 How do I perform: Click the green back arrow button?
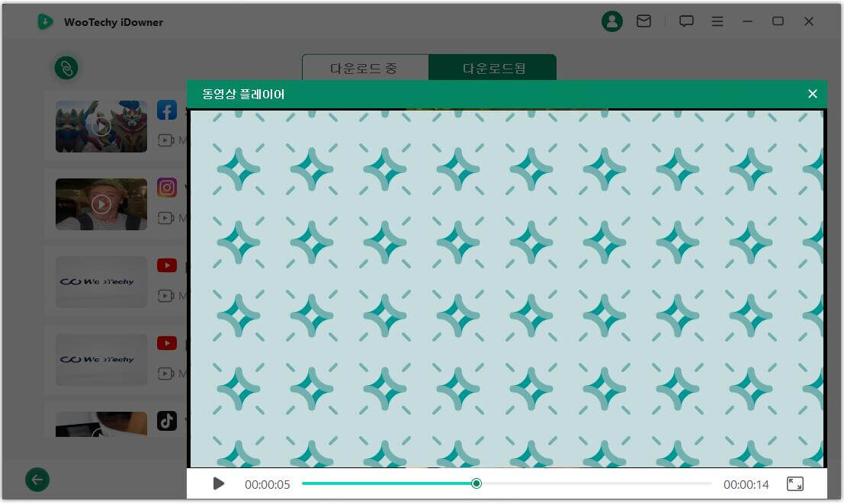click(x=37, y=480)
